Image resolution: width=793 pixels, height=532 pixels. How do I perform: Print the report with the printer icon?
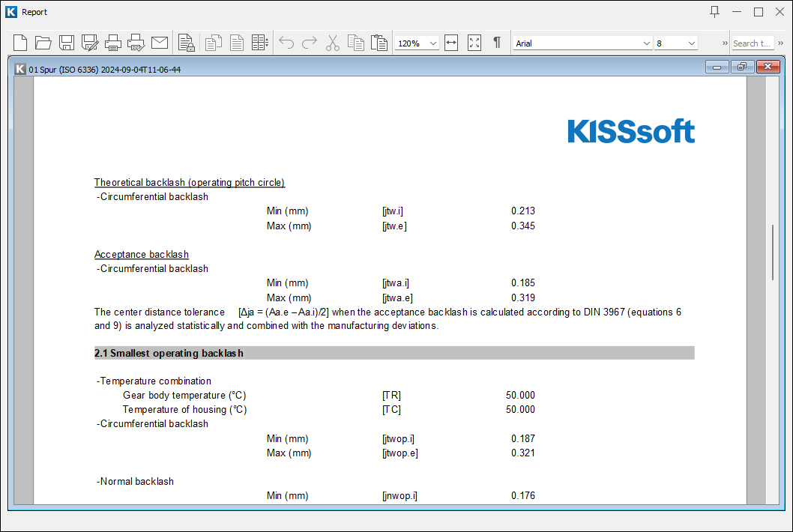pos(113,43)
